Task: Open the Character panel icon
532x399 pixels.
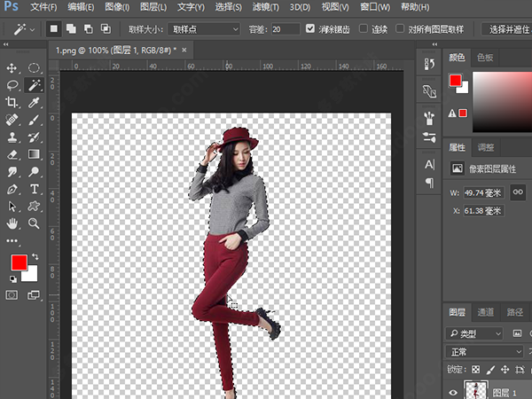Action: (x=429, y=165)
